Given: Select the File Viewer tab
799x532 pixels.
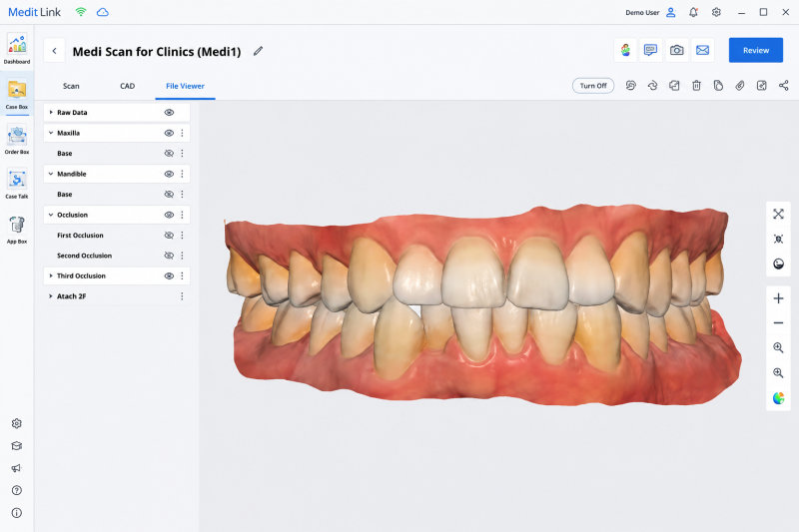Looking at the screenshot, I should 185,86.
